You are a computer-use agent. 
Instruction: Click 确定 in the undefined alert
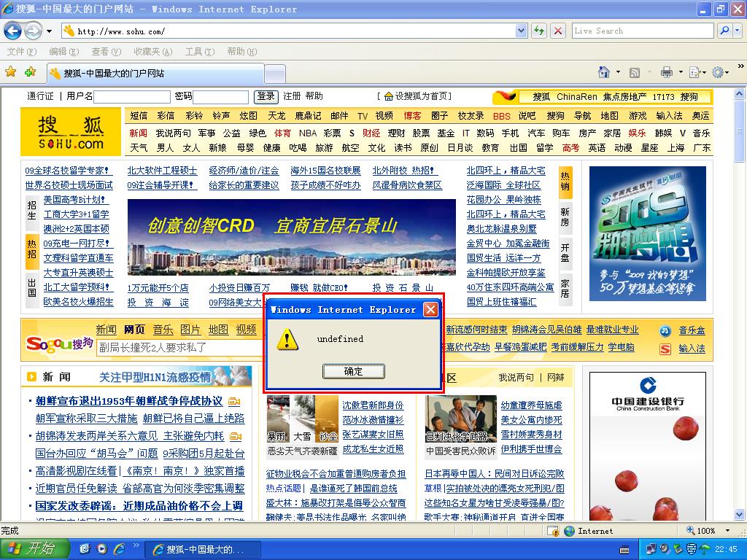354,371
